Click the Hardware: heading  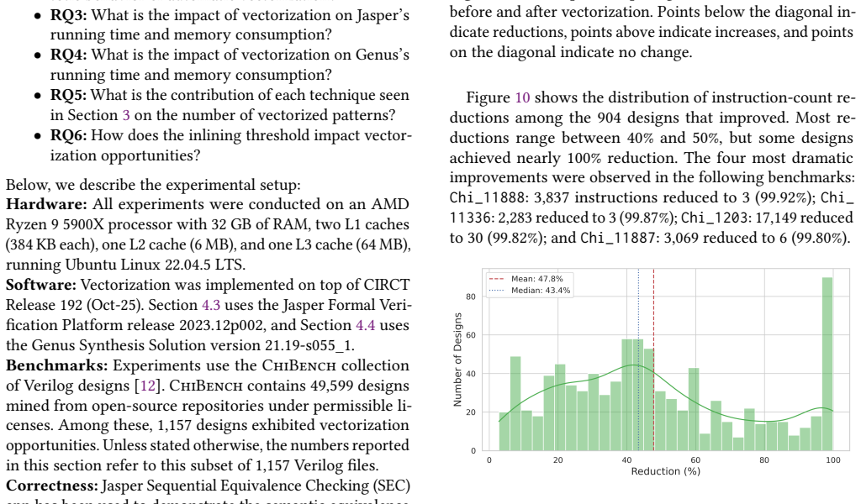coord(47,204)
